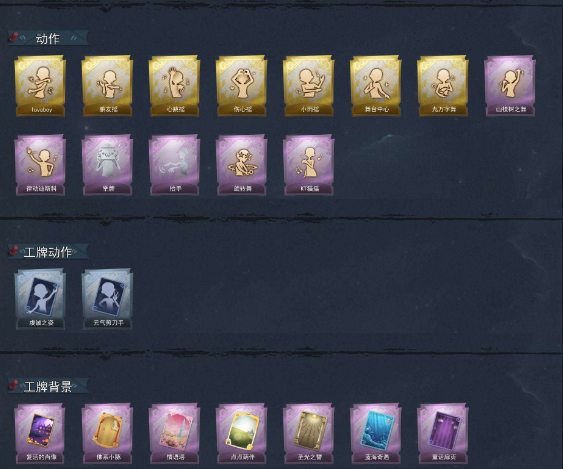
Task: Select the last purple action card in first row
Action: coord(510,85)
